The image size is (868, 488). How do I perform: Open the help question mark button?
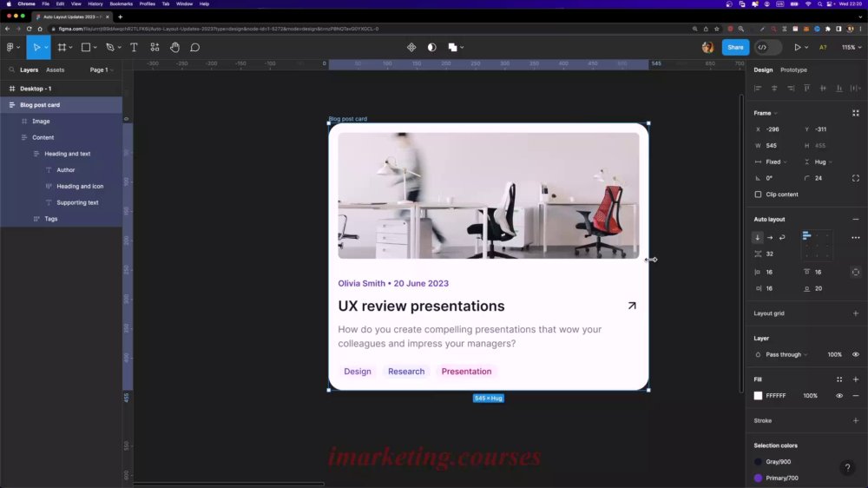coord(847,467)
